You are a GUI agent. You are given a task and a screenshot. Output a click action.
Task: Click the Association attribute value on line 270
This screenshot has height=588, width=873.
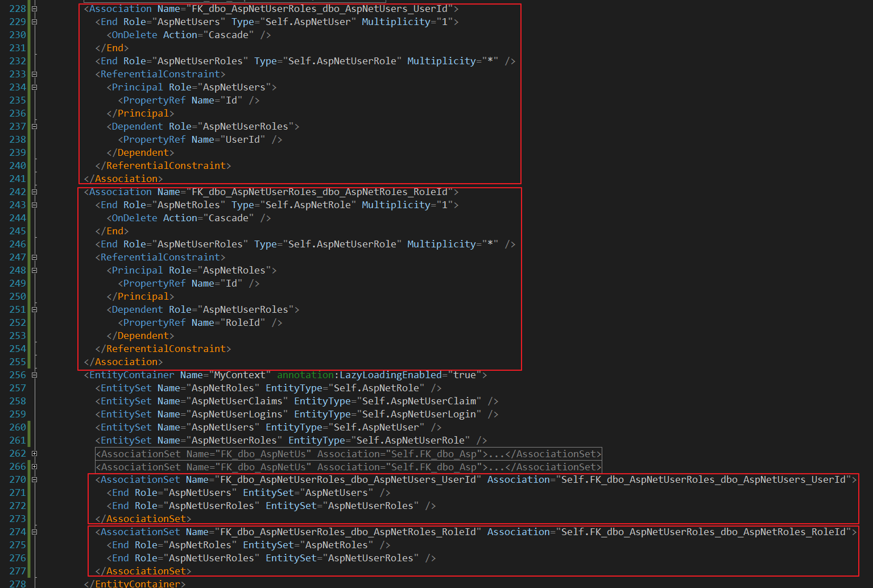click(x=704, y=480)
